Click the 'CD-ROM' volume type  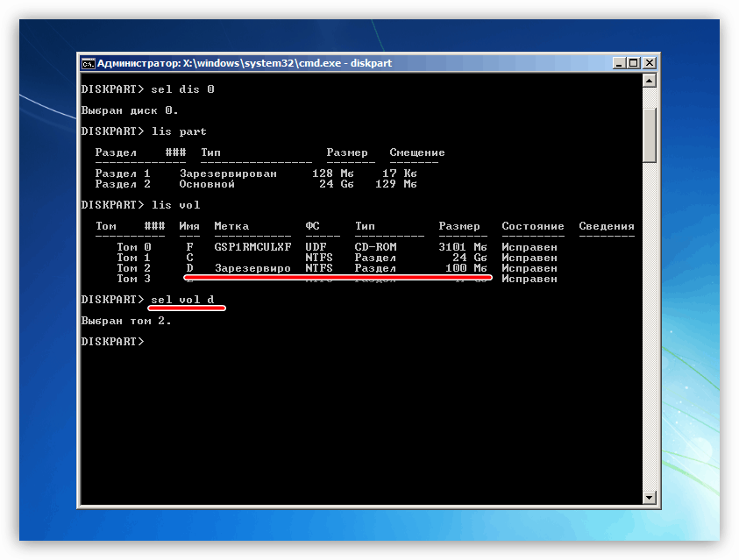(375, 247)
